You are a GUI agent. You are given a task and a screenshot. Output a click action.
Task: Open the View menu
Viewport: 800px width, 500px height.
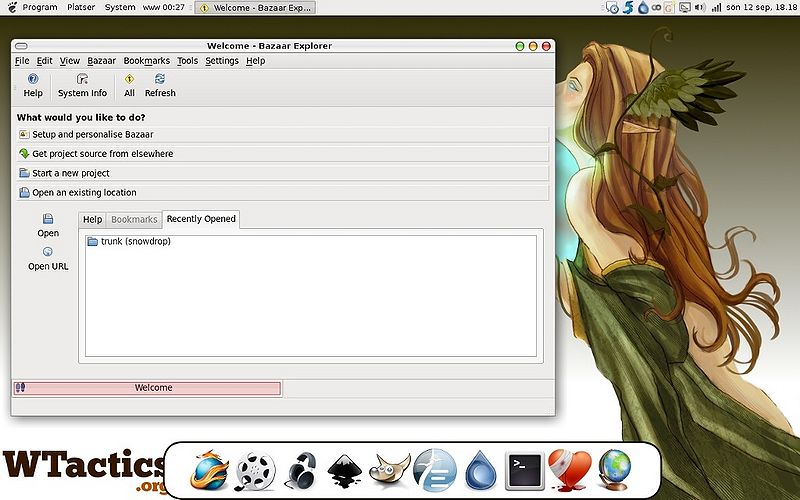click(x=69, y=61)
